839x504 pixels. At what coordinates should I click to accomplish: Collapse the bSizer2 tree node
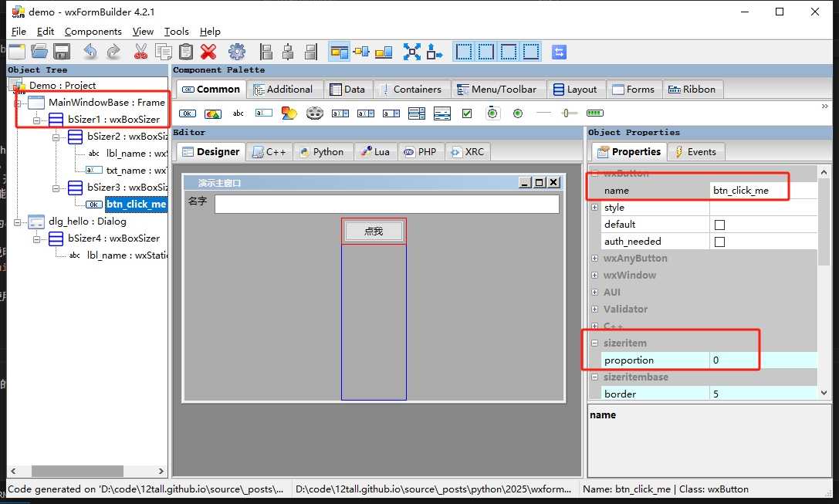click(x=56, y=137)
